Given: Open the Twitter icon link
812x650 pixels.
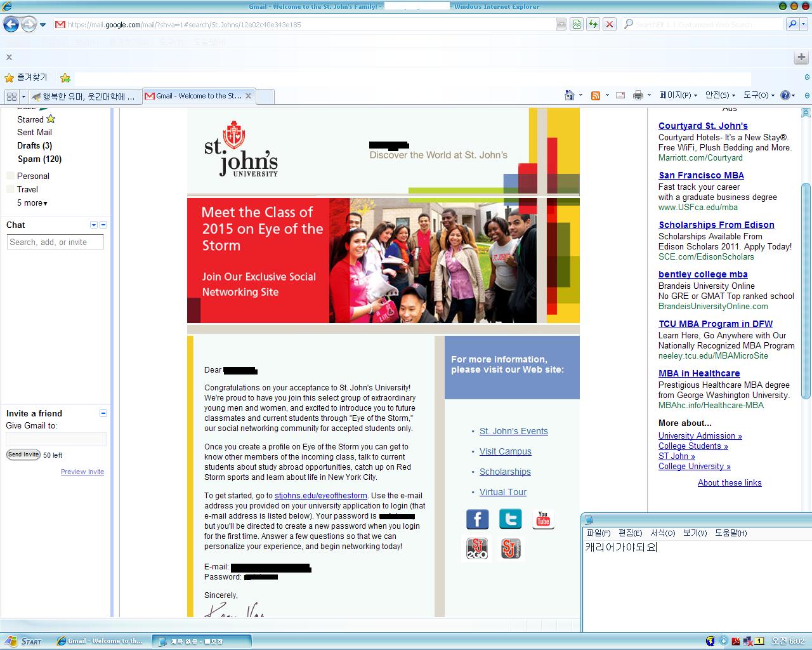Looking at the screenshot, I should pyautogui.click(x=510, y=519).
